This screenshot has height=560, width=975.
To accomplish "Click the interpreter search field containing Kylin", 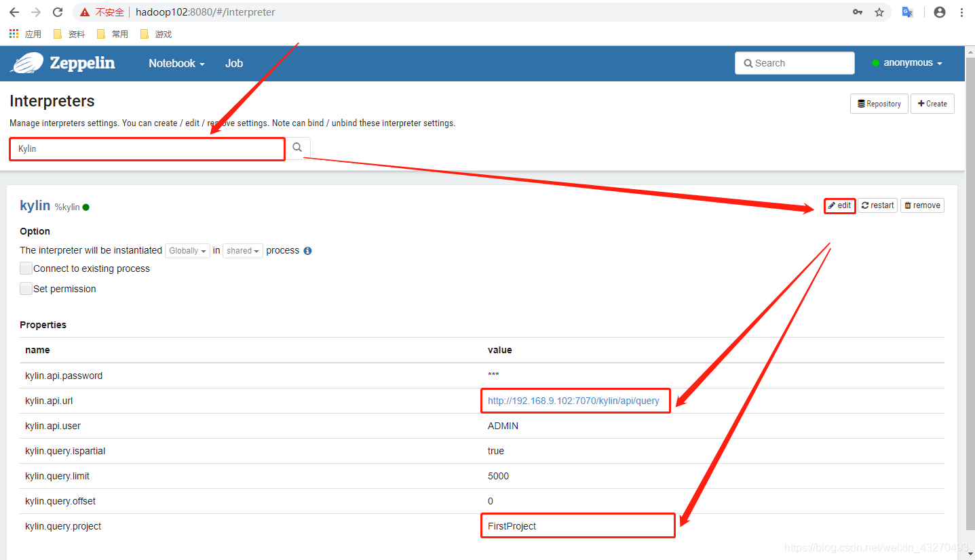I will [x=147, y=148].
